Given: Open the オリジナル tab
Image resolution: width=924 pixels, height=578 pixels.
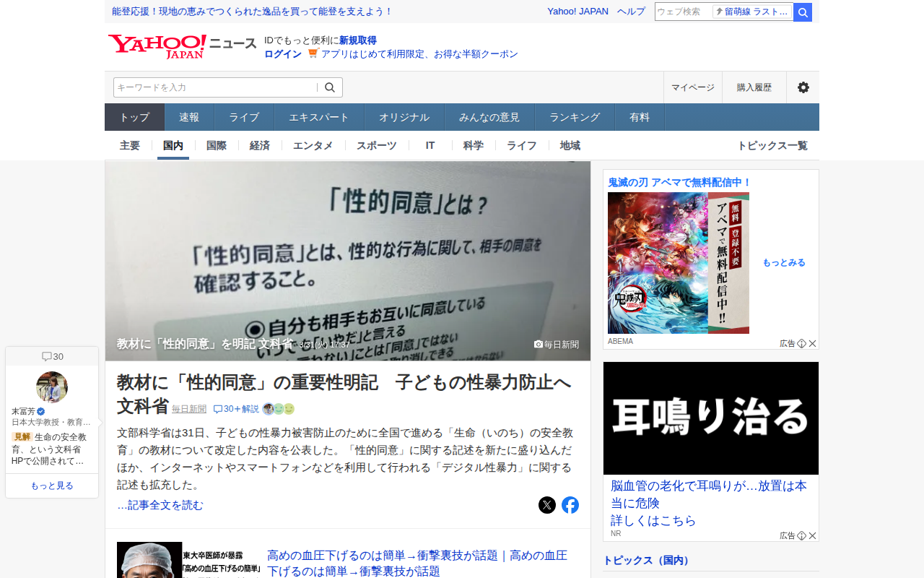Looking at the screenshot, I should pyautogui.click(x=404, y=117).
